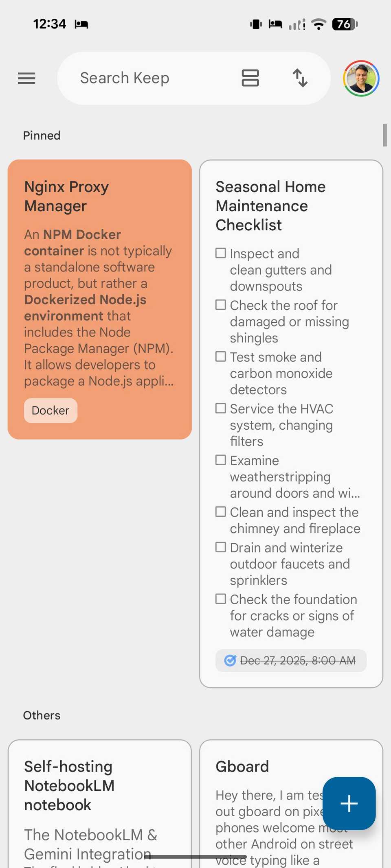Tap the scrollbar on the right edge
This screenshot has width=391, height=868.
(x=386, y=135)
